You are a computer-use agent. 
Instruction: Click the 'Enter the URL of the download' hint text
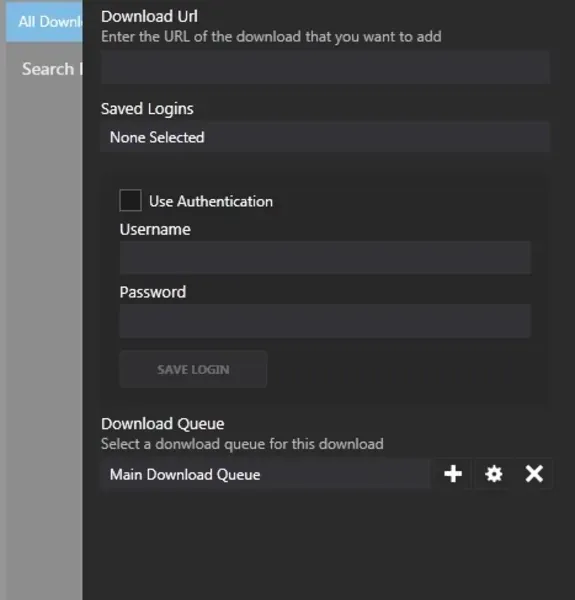click(271, 37)
